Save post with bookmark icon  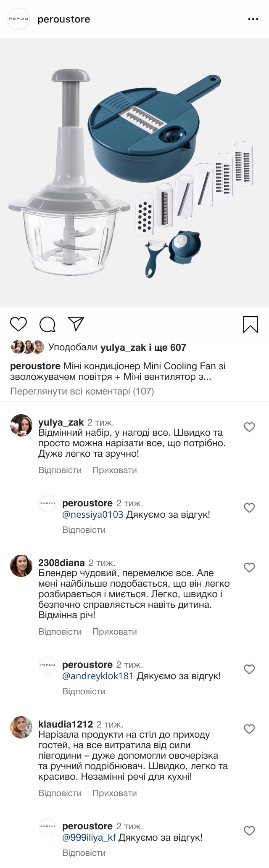click(x=251, y=324)
